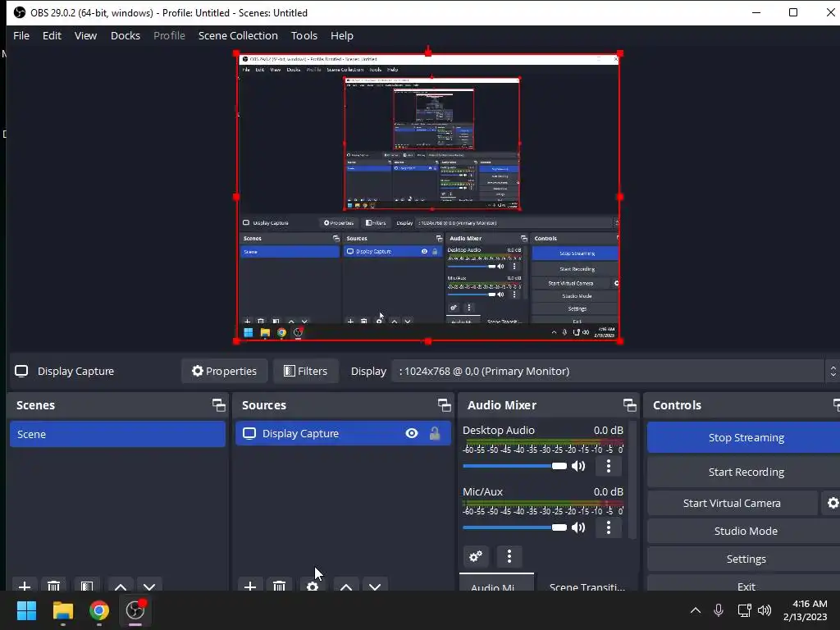The image size is (840, 630).
Task: Open the Docks menu
Action: [125, 35]
